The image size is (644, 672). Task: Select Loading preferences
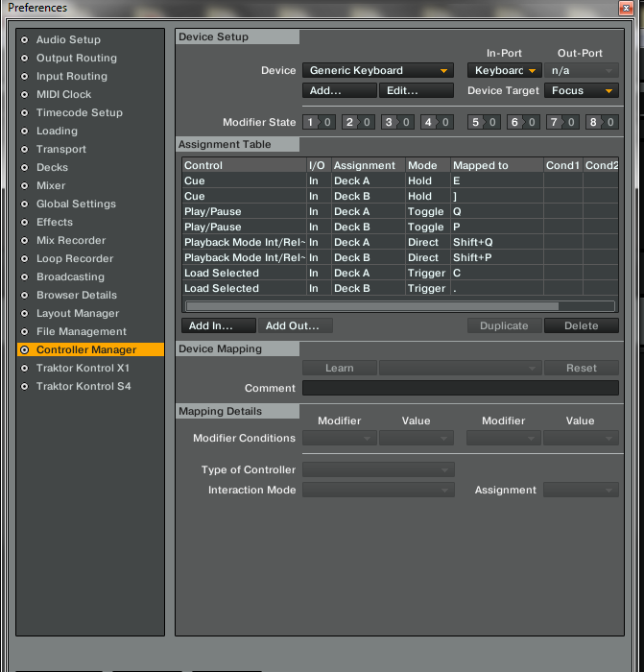click(x=57, y=131)
